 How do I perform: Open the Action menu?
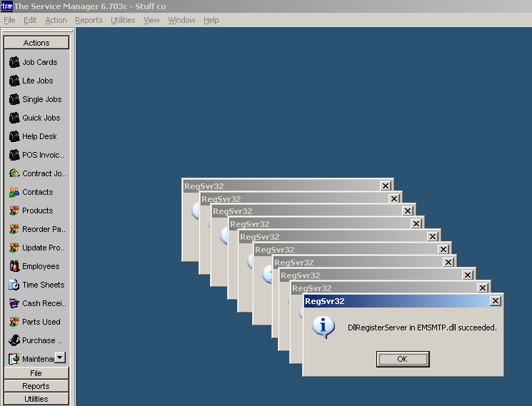coord(56,20)
